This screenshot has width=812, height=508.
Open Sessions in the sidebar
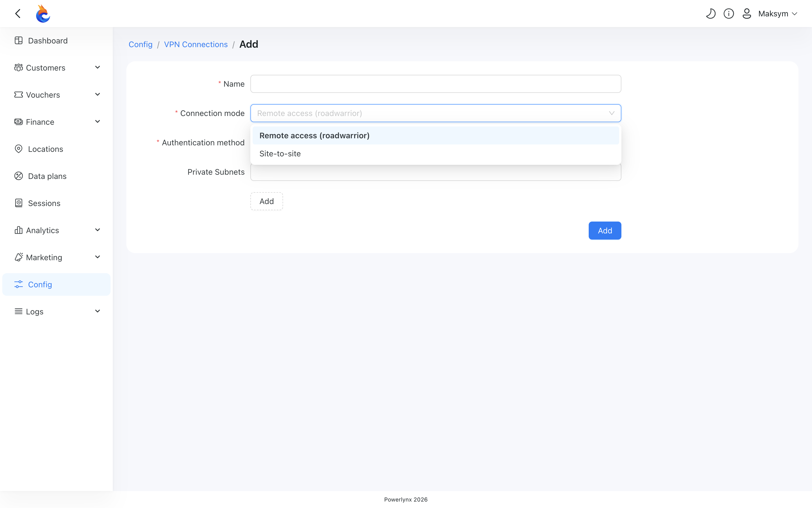coord(56,203)
